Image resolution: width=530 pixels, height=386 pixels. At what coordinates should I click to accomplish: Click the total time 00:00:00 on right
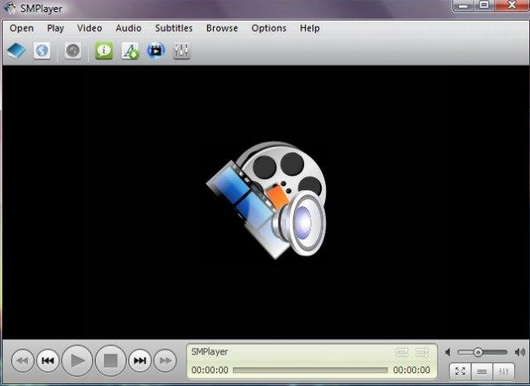coord(412,370)
